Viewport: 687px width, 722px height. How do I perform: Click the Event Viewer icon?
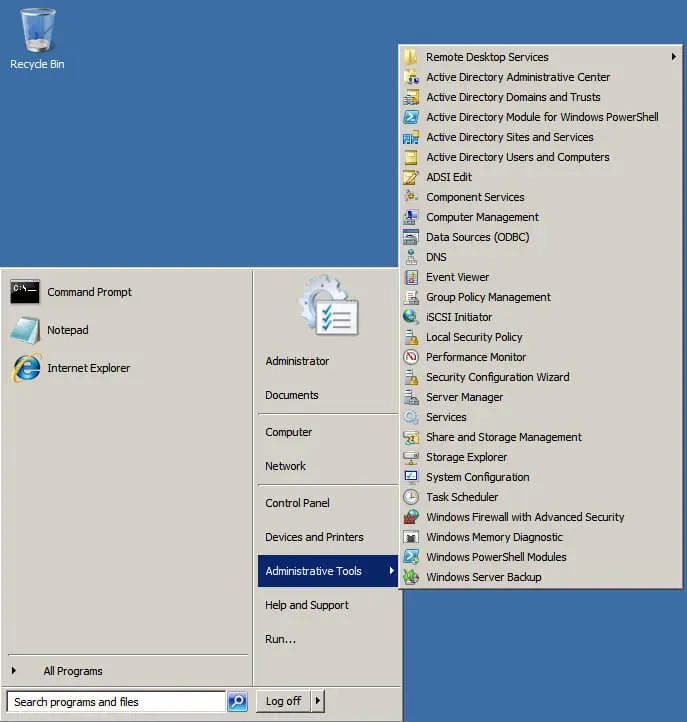tap(411, 277)
